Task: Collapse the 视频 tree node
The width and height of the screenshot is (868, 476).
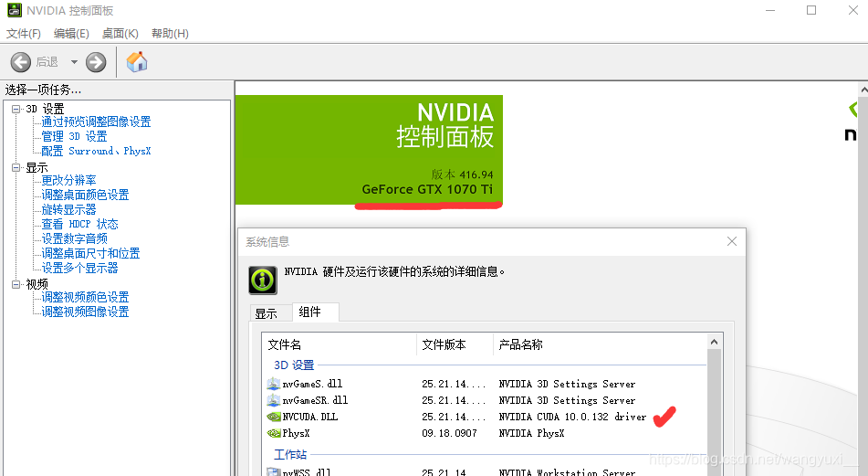Action: pos(16,284)
